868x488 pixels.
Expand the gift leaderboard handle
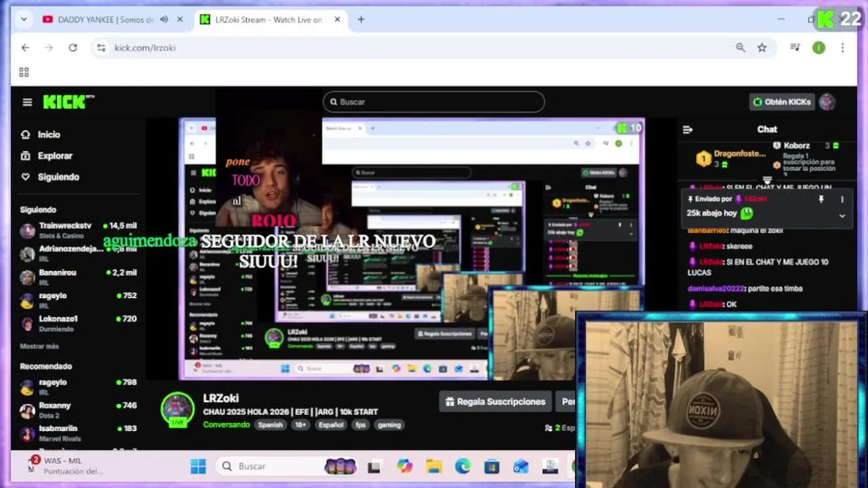pyautogui.click(x=767, y=180)
